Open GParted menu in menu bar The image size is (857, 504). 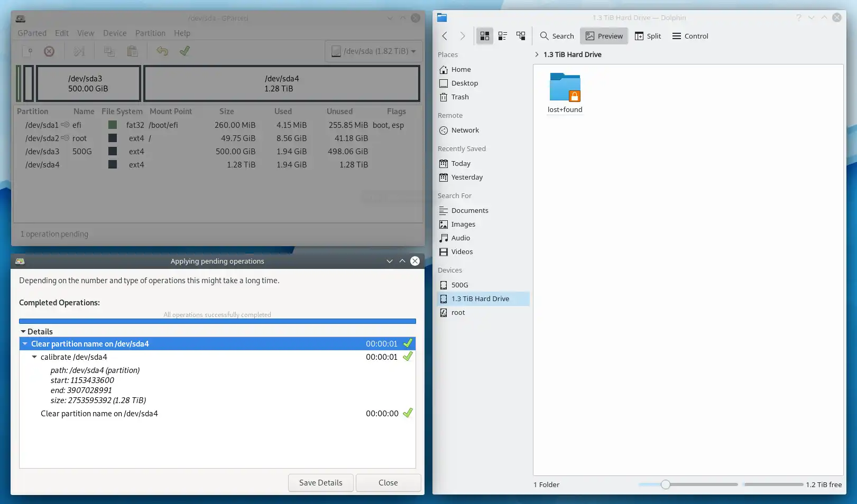click(x=32, y=33)
